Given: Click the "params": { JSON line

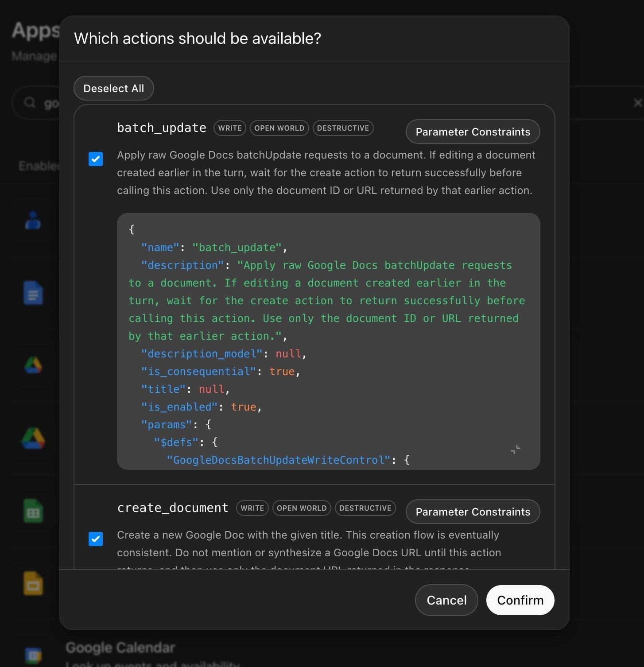Looking at the screenshot, I should [176, 425].
